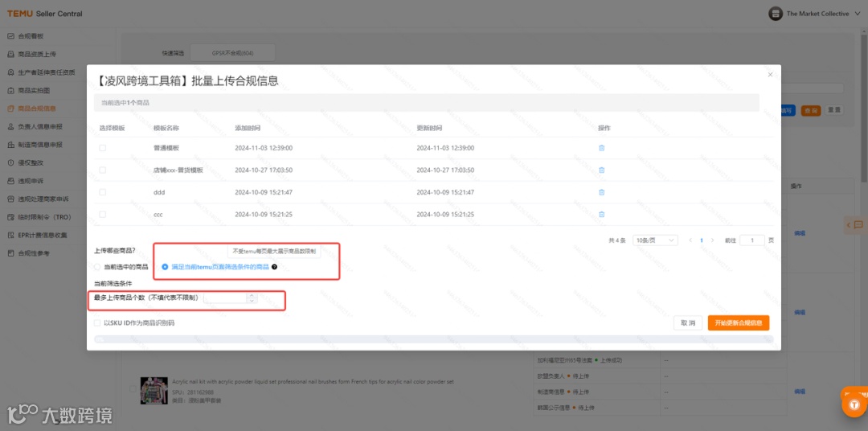Click the ddd template name
The image size is (868, 431).
159,192
